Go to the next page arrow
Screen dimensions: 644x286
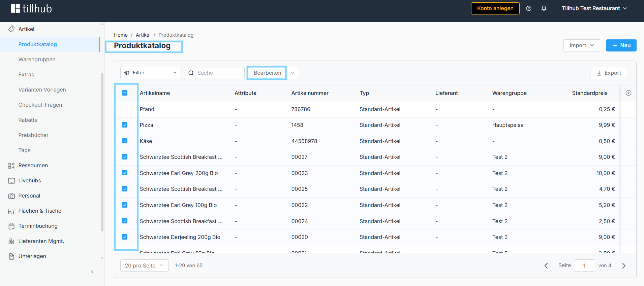(624, 266)
